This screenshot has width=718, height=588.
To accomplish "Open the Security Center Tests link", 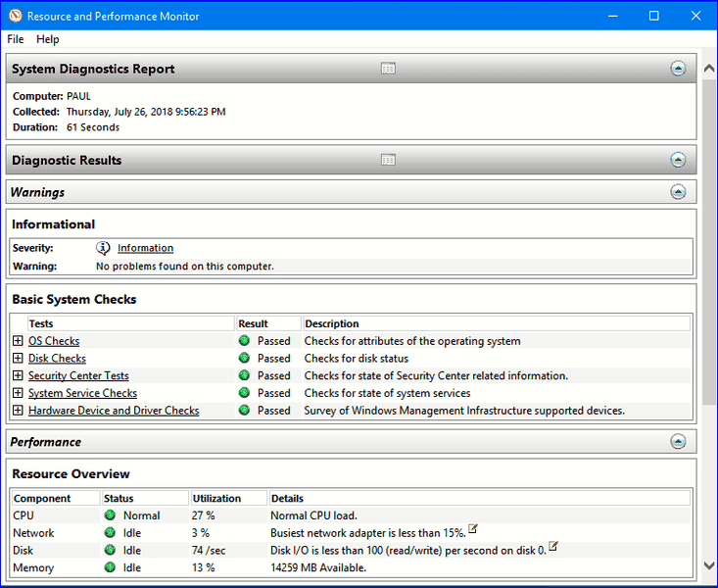I will [x=78, y=376].
